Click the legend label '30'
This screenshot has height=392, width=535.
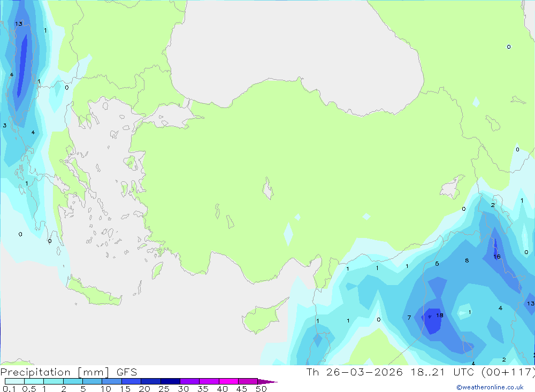click(183, 389)
